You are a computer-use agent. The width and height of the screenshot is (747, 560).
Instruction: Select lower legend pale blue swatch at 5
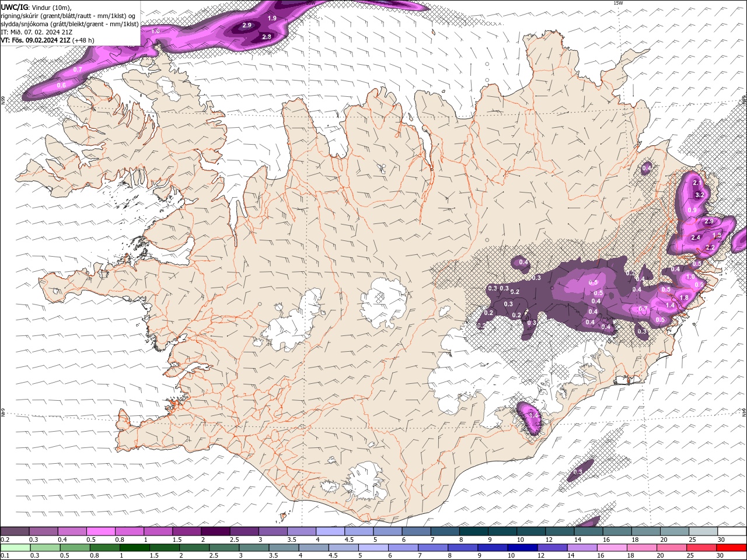(x=373, y=547)
